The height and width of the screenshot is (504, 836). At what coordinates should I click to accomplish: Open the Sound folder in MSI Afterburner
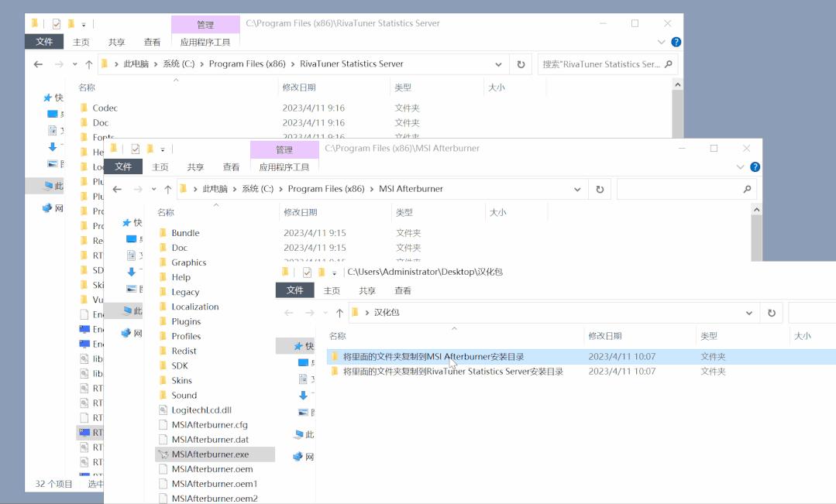pos(184,395)
